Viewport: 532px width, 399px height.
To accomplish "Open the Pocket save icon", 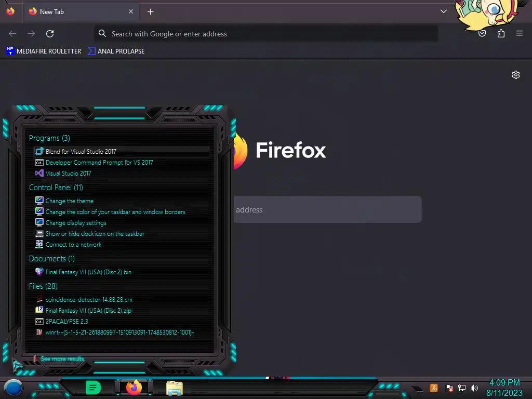I will 482,33.
